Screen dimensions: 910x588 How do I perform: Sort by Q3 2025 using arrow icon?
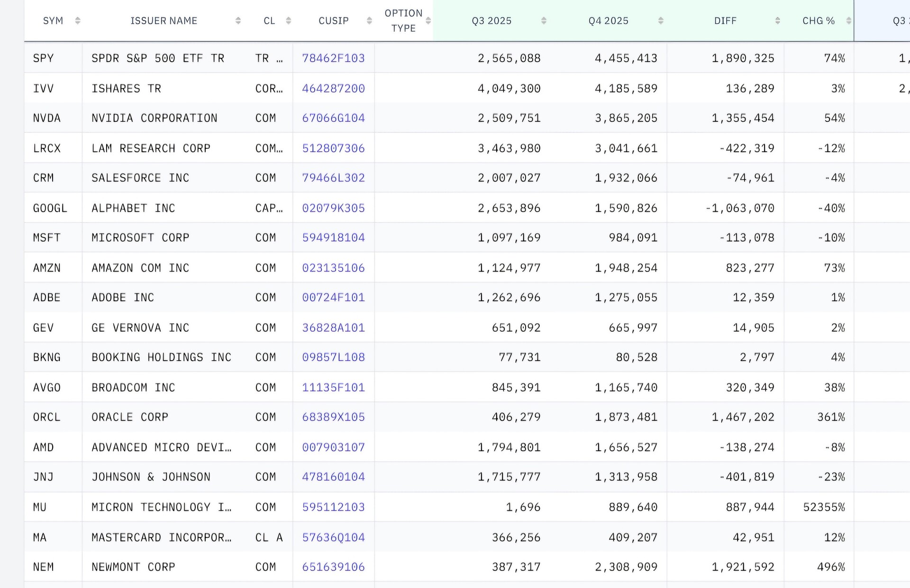tap(544, 21)
